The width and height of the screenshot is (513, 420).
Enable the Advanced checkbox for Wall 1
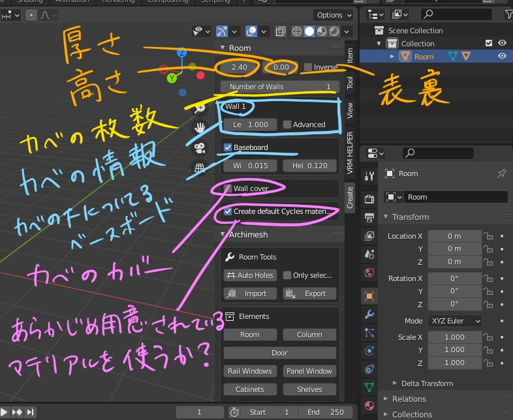(287, 125)
